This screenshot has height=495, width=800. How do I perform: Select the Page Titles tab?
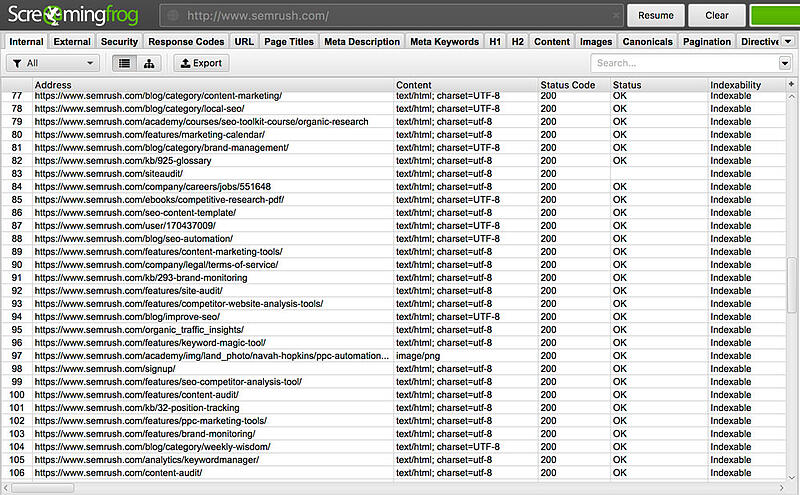pos(289,42)
